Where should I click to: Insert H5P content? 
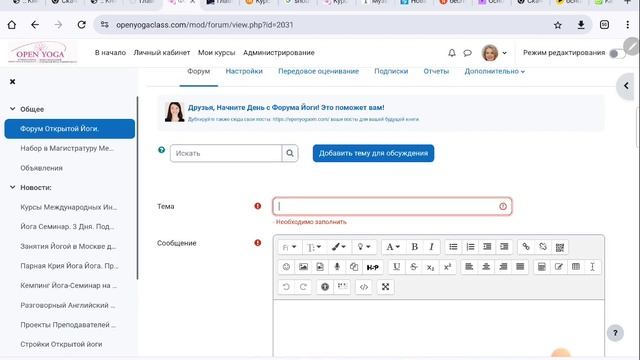point(373,267)
